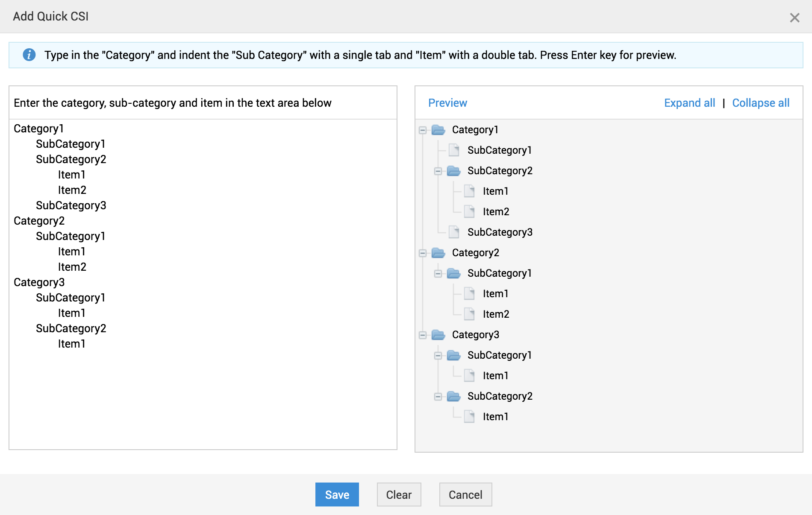Collapse the Category1 tree node
The width and height of the screenshot is (812, 515).
click(x=423, y=130)
